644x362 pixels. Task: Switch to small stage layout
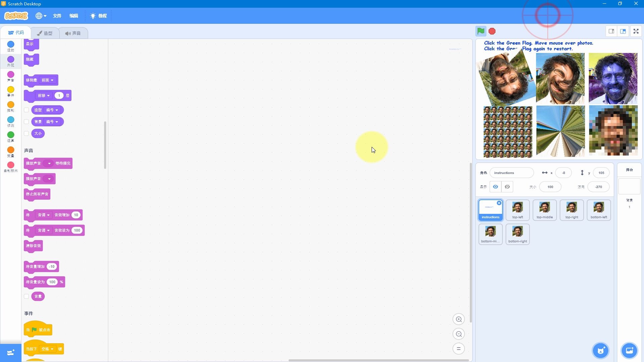(611, 31)
